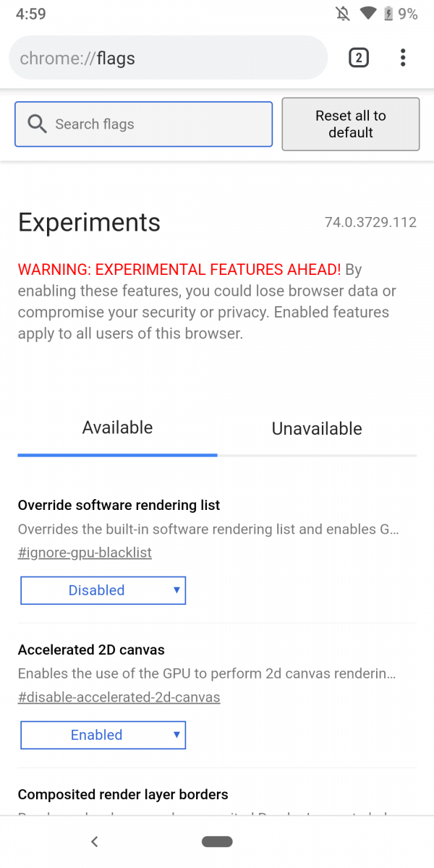
Task: Tap the Wi-Fi signal status icon
Action: pyautogui.click(x=369, y=14)
